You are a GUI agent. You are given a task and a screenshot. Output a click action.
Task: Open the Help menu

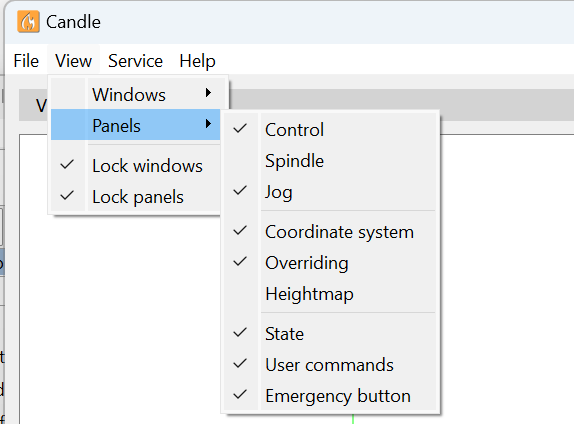point(197,61)
